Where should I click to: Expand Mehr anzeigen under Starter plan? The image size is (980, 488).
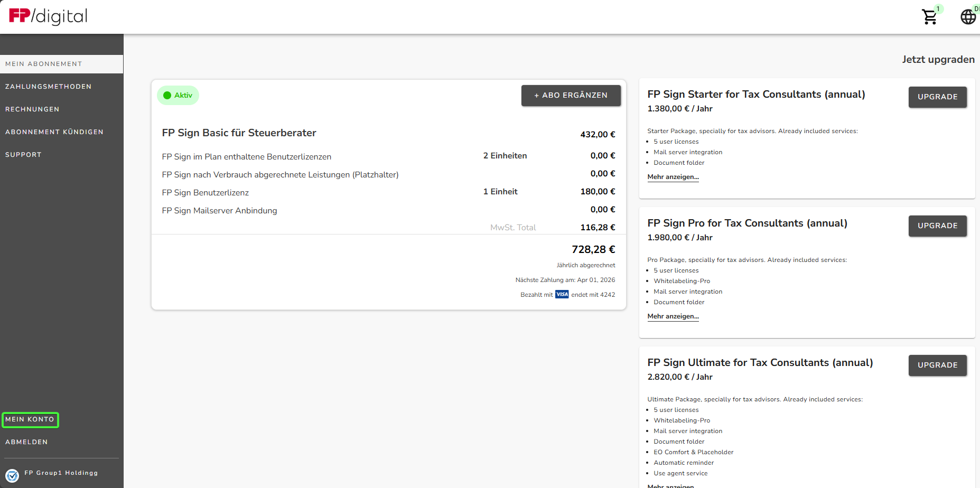tap(673, 177)
